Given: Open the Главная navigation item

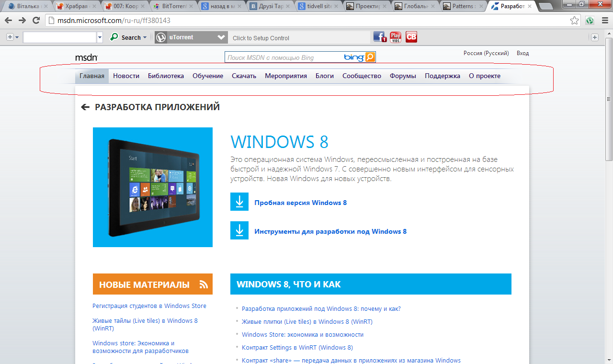Looking at the screenshot, I should (x=92, y=76).
